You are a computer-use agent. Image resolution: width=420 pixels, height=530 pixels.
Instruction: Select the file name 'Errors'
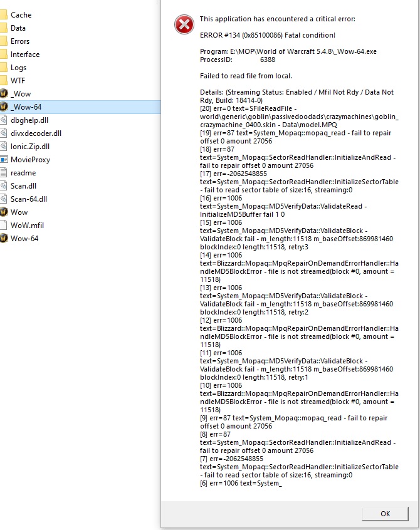20,41
